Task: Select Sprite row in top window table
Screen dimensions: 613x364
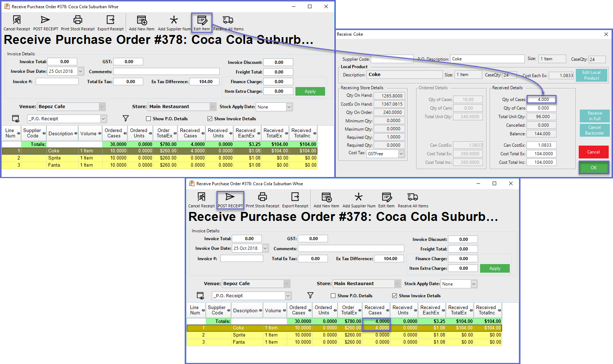Action: pyautogui.click(x=160, y=158)
